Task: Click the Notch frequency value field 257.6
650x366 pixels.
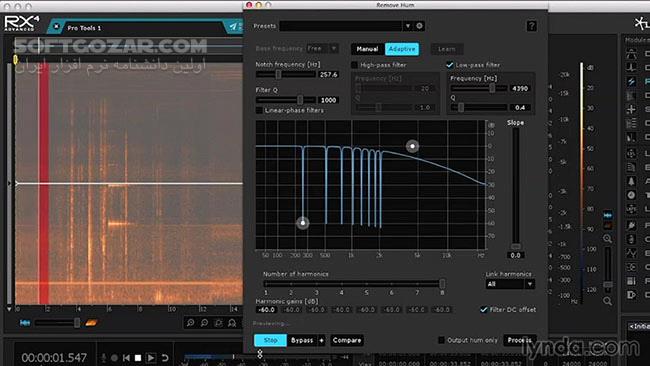Action: tap(328, 75)
